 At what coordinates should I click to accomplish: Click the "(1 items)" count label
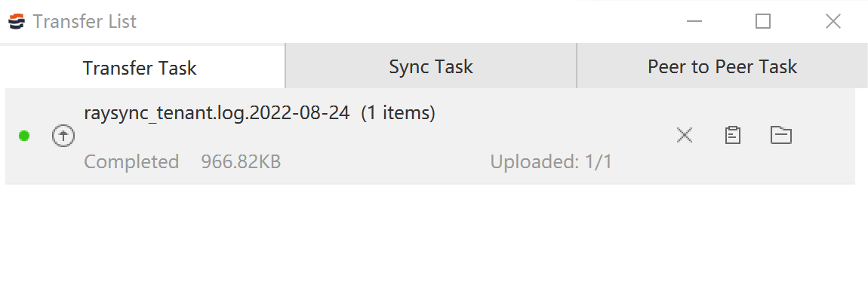[398, 113]
